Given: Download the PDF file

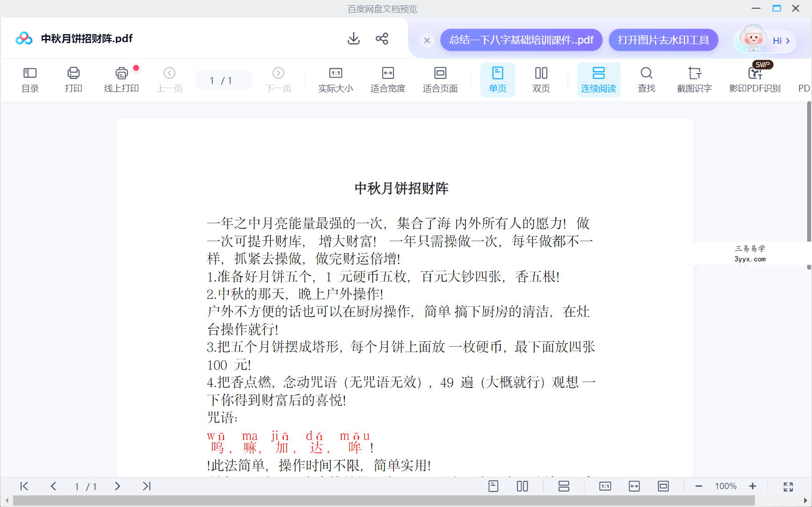Looking at the screenshot, I should (354, 39).
